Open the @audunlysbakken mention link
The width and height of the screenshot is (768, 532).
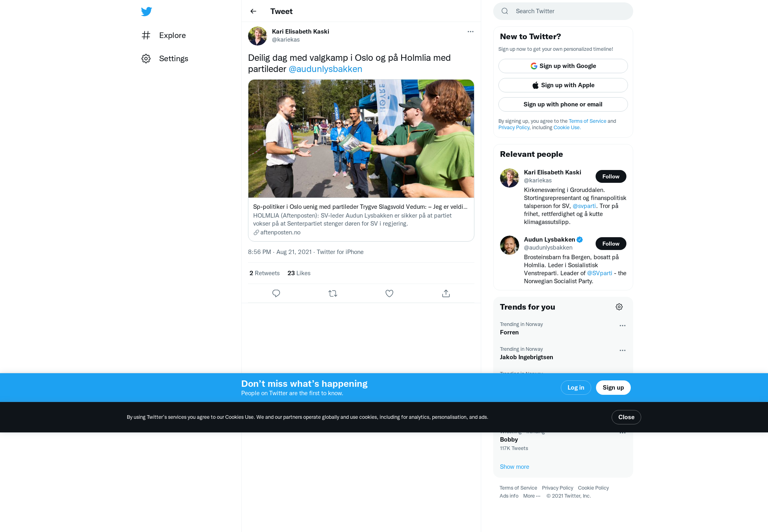pos(326,69)
